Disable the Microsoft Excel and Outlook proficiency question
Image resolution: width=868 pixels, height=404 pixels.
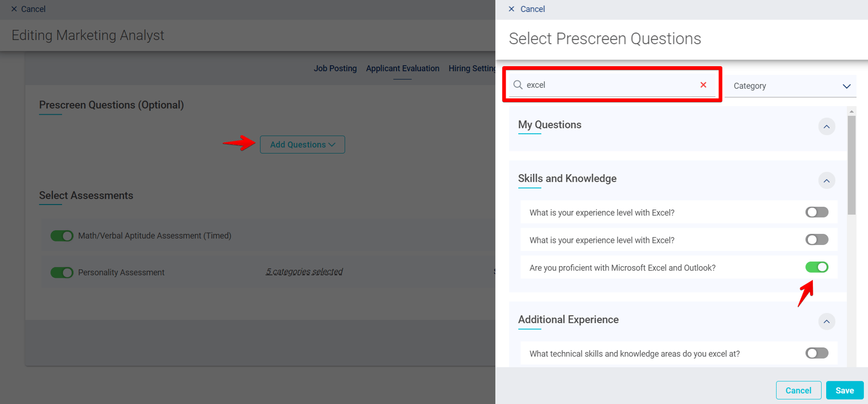[817, 267]
